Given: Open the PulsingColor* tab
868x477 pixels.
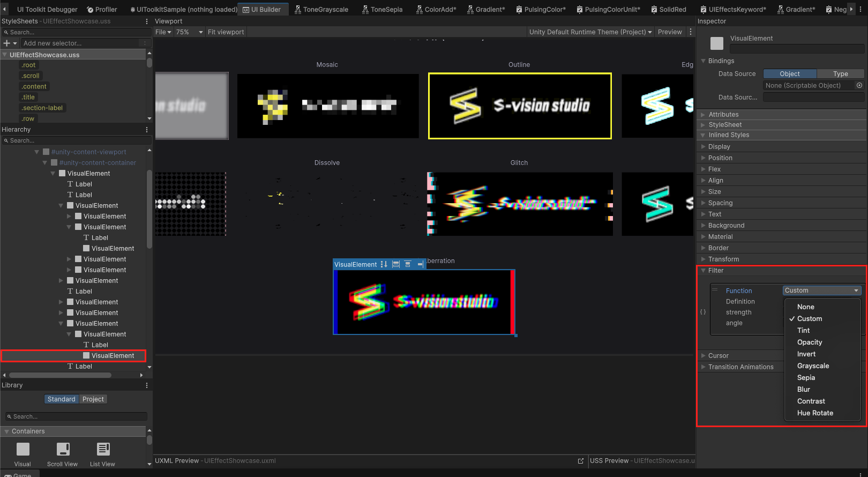Looking at the screenshot, I should [x=541, y=9].
